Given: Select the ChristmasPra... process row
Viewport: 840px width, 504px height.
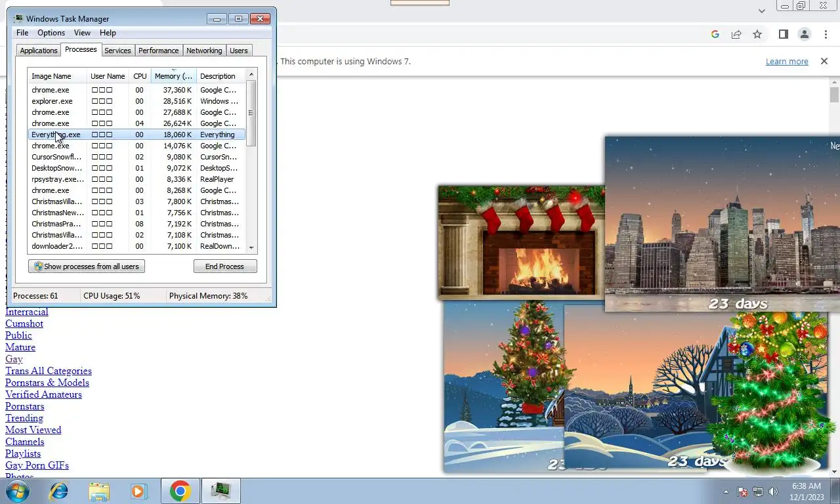Looking at the screenshot, I should tap(136, 224).
